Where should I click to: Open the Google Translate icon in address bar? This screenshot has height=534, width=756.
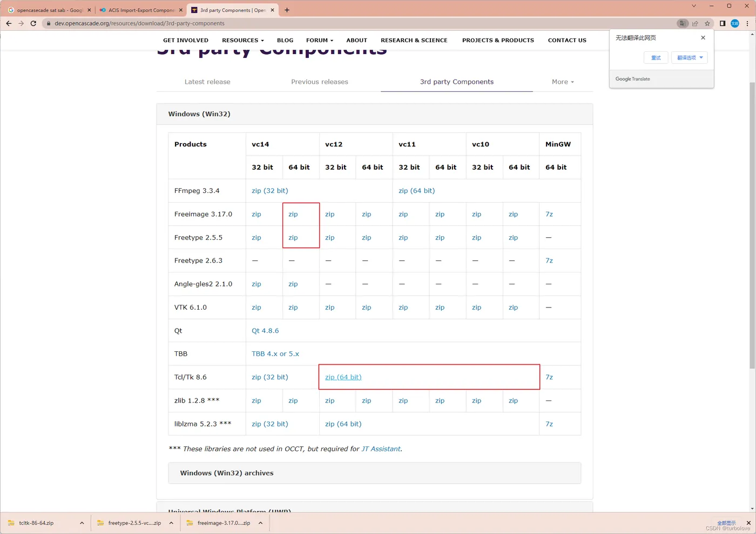click(683, 23)
